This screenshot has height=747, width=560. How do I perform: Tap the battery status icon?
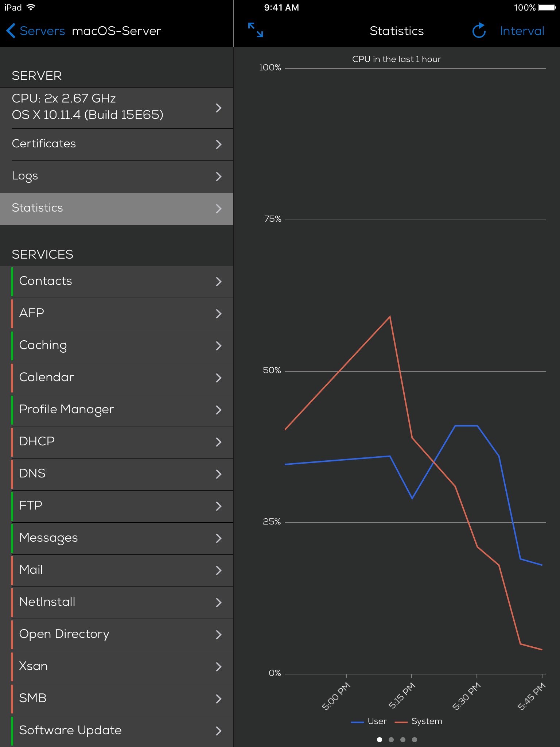547,8
